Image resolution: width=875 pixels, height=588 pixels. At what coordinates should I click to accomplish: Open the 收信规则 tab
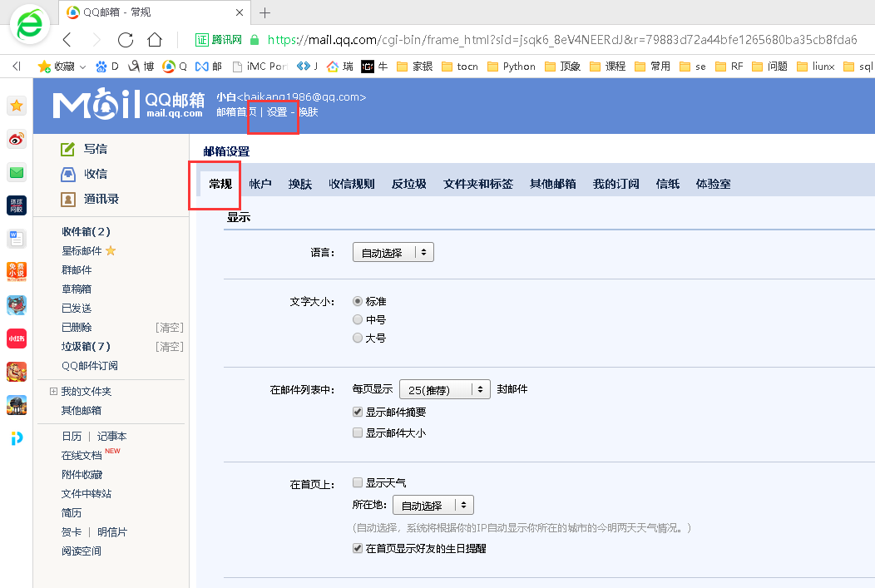tap(352, 184)
